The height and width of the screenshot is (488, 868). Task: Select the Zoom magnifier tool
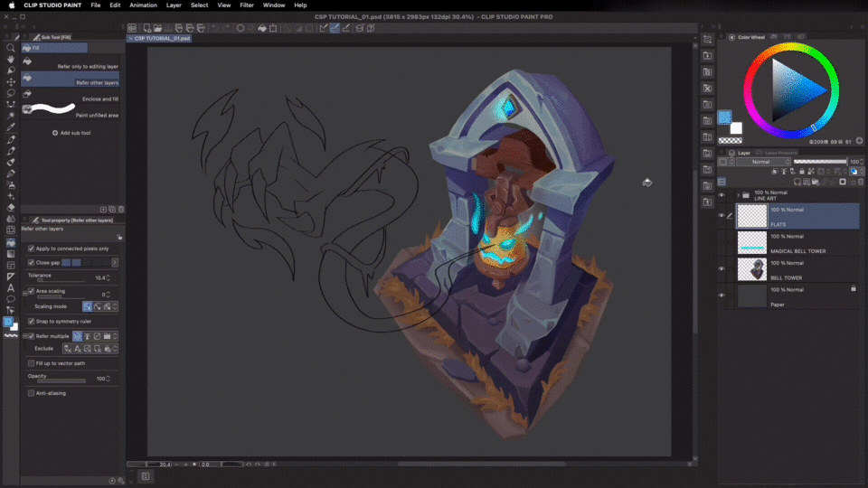point(11,48)
